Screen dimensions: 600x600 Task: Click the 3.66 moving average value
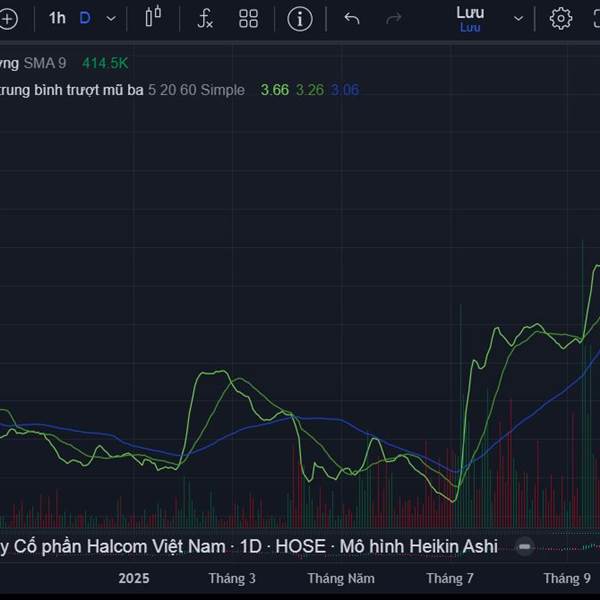(275, 90)
